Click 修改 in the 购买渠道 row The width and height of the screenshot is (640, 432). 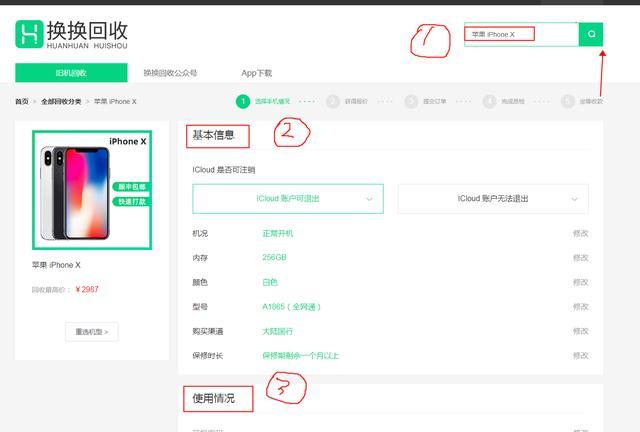580,331
